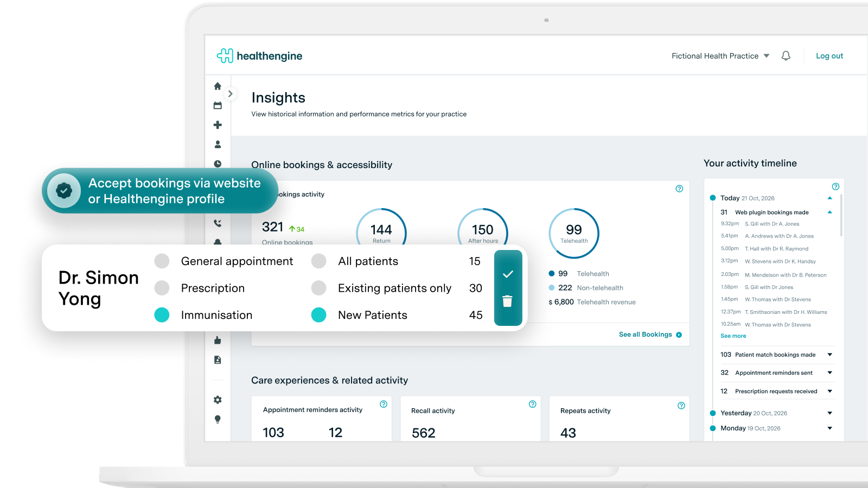Image resolution: width=868 pixels, height=488 pixels.
Task: Select the Immunisation option
Action: pos(162,315)
